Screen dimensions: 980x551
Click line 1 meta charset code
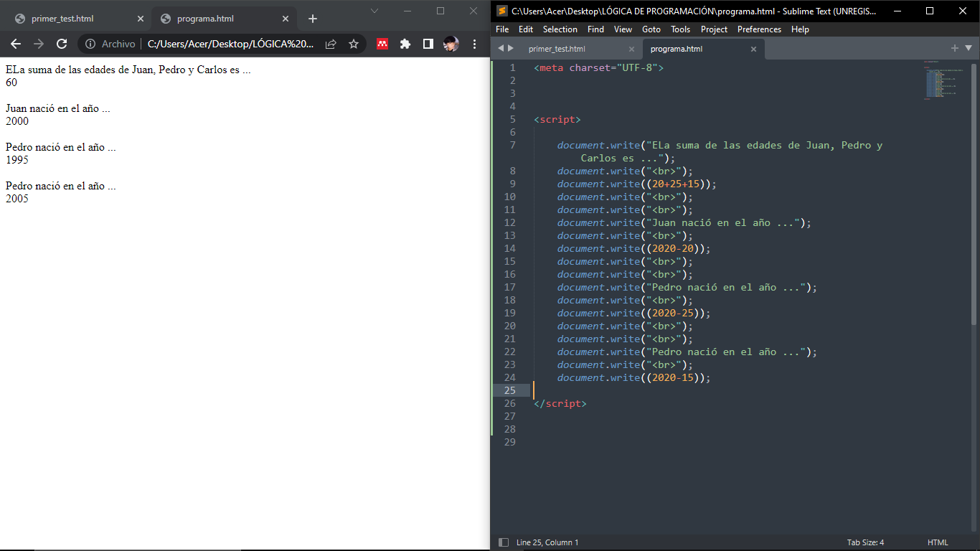[x=599, y=67]
